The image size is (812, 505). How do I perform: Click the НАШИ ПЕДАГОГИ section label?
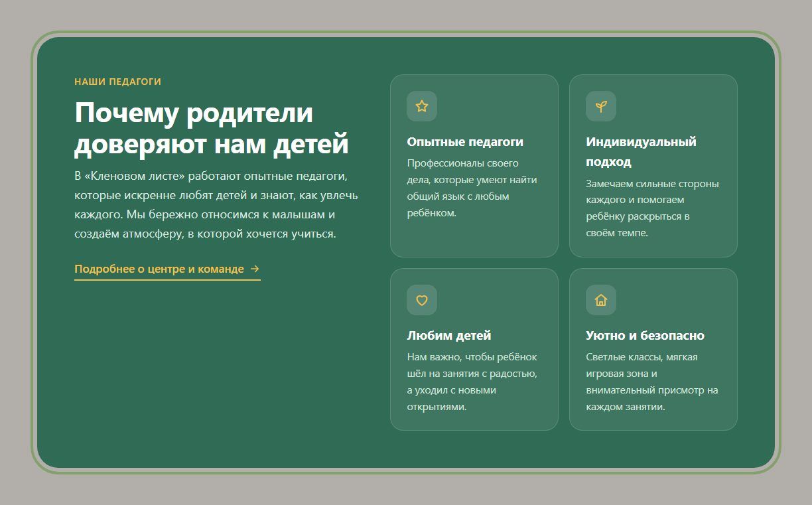click(118, 82)
